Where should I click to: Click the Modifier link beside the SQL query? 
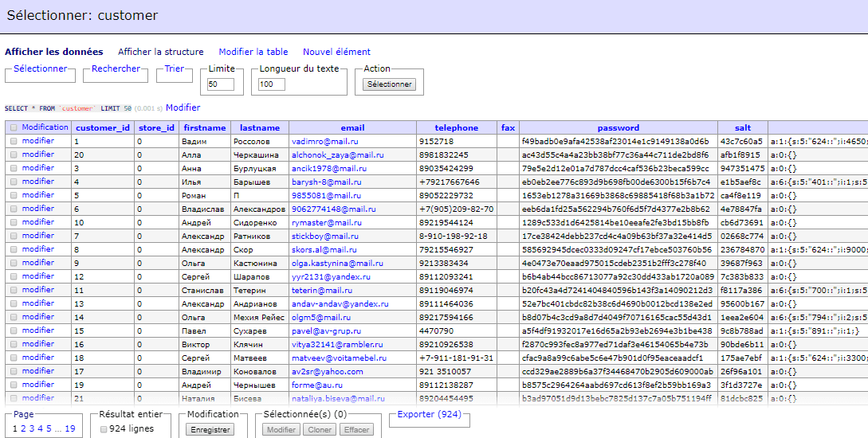[183, 108]
